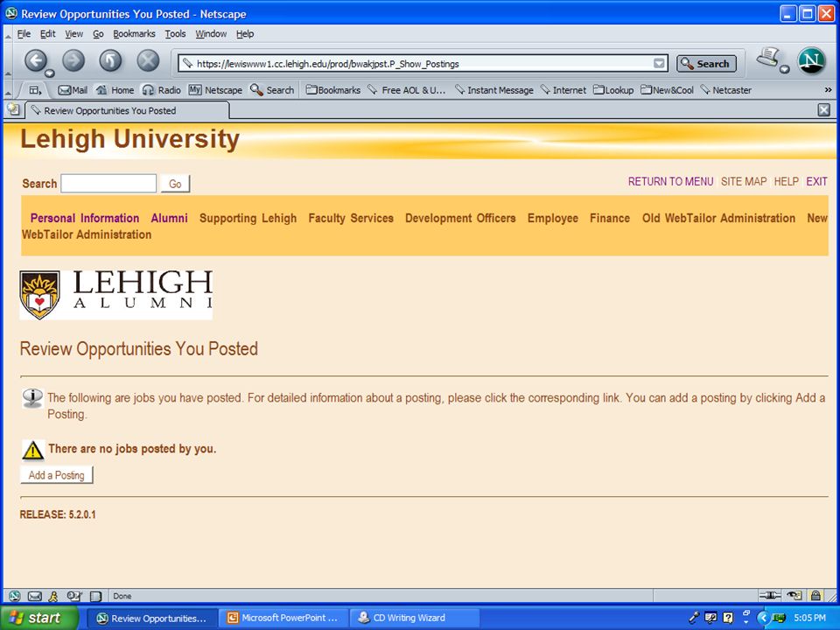Viewport: 840px width, 630px height.
Task: Open the Faculty Services menu link
Action: tap(351, 218)
